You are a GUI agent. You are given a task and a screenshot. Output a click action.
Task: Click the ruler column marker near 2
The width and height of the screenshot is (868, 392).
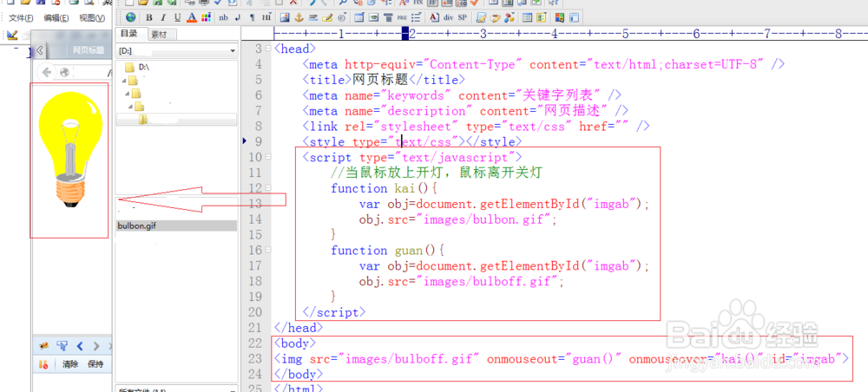[x=405, y=35]
